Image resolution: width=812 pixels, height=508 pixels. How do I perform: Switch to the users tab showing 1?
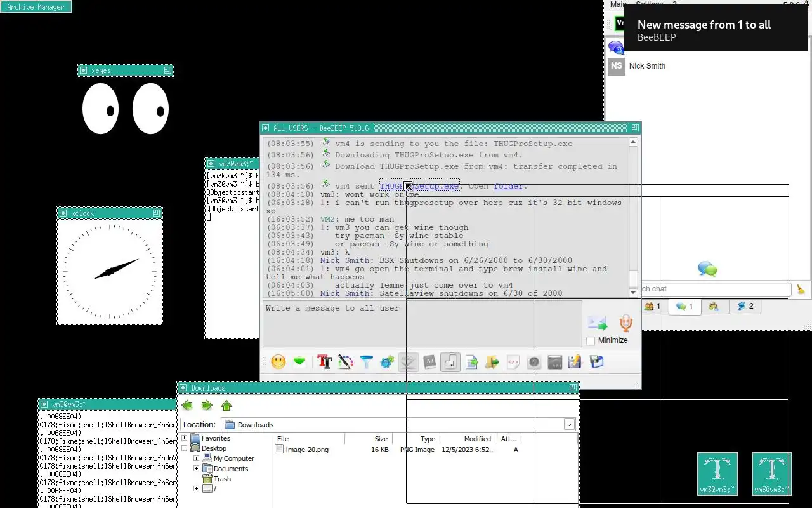(x=652, y=307)
